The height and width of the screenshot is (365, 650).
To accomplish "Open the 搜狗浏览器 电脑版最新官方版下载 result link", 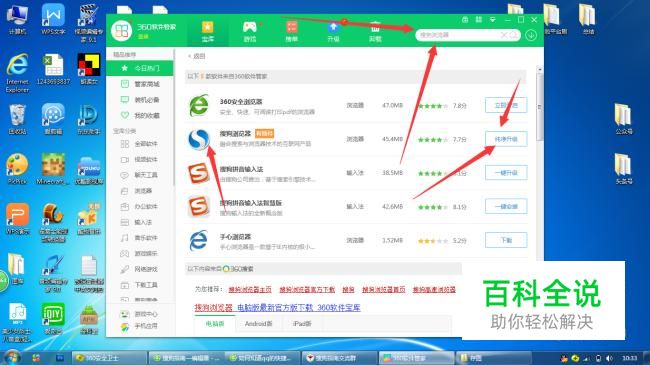I will (x=277, y=308).
